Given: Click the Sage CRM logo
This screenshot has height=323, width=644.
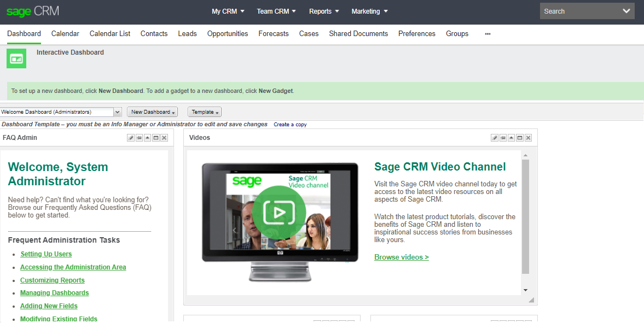Looking at the screenshot, I should [x=33, y=11].
